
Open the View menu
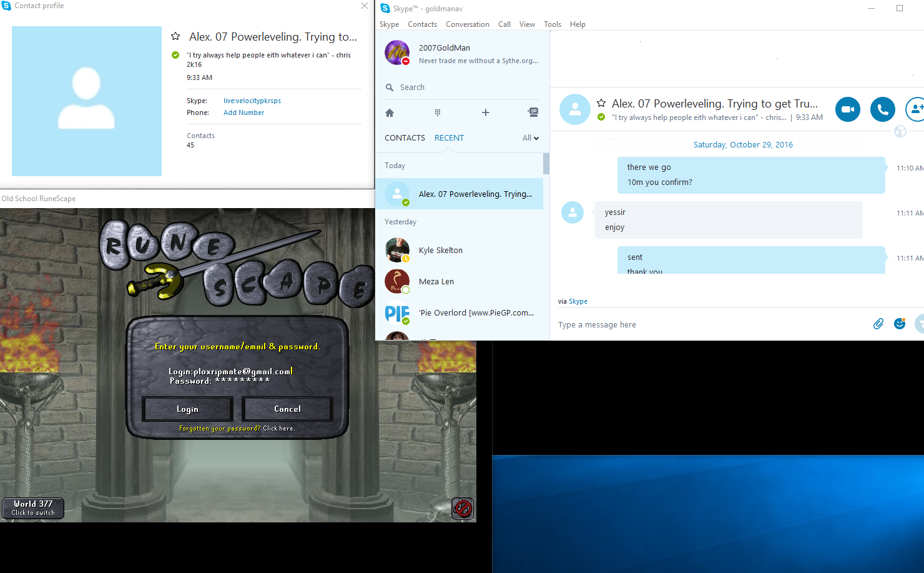click(x=527, y=24)
